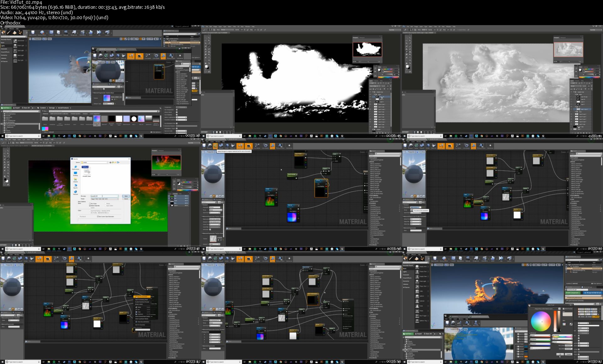
Task: In 00:03:28 frame, select Paint mode brush icon
Action: (9, 32)
